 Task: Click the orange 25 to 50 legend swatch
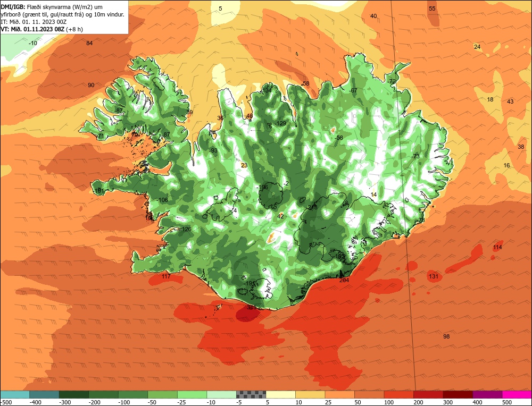(x=339, y=394)
